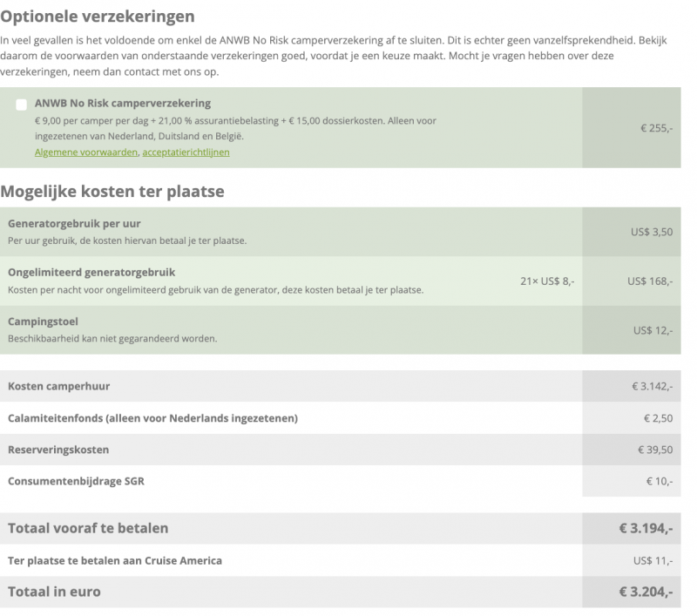Click the Optionele verzekeringen heading

click(97, 14)
